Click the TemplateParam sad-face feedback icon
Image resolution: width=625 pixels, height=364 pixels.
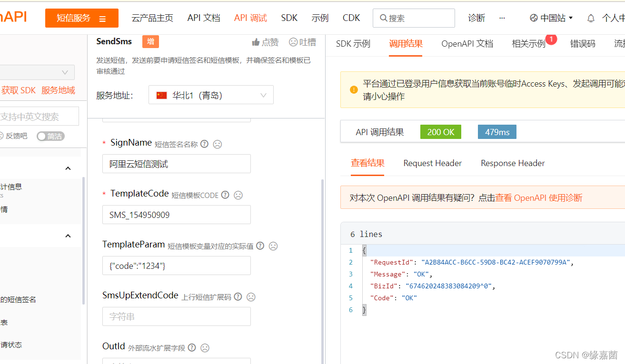pos(273,246)
